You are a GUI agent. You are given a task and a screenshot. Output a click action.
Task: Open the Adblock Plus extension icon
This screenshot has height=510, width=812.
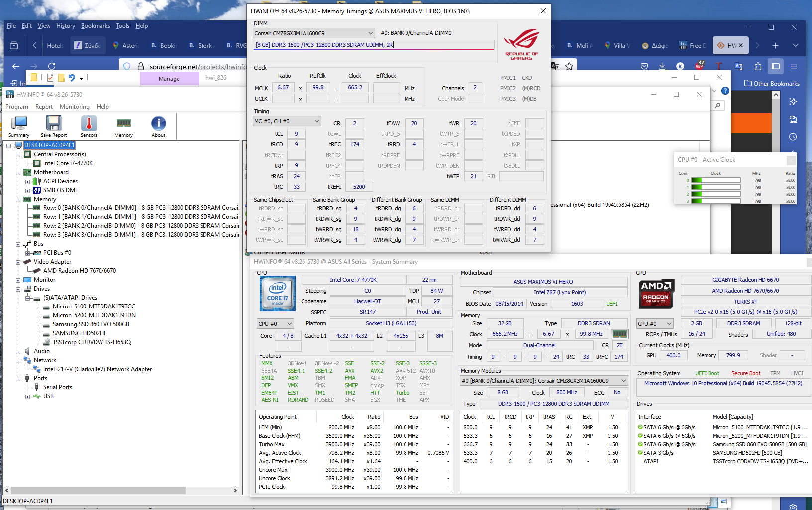699,65
